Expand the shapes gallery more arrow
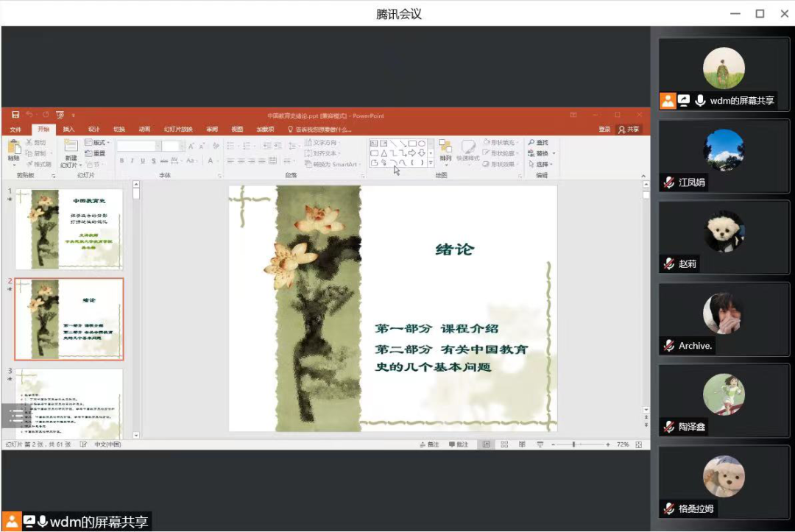795x532 pixels. pyautogui.click(x=431, y=163)
